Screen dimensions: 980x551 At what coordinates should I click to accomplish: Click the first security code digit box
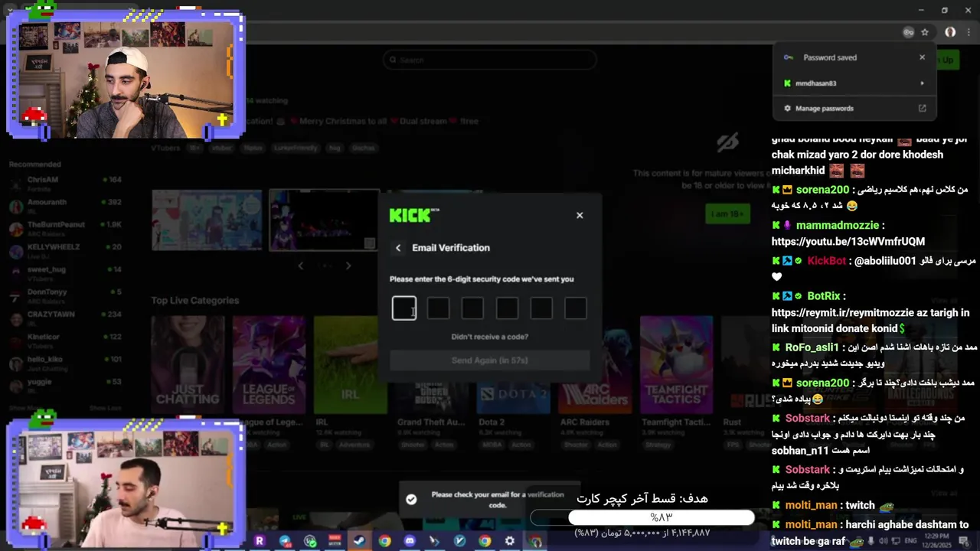click(x=404, y=308)
